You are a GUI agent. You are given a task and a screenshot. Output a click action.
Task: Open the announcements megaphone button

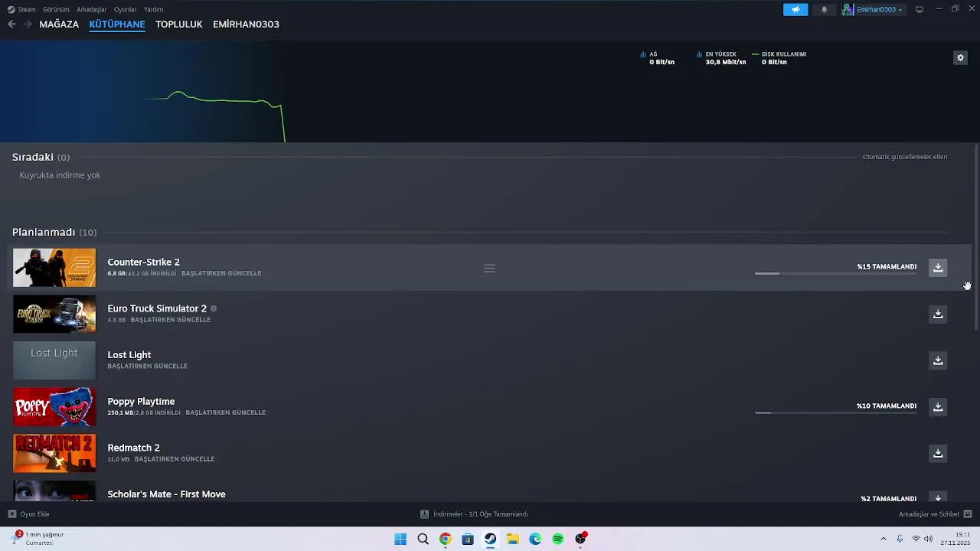(x=795, y=9)
